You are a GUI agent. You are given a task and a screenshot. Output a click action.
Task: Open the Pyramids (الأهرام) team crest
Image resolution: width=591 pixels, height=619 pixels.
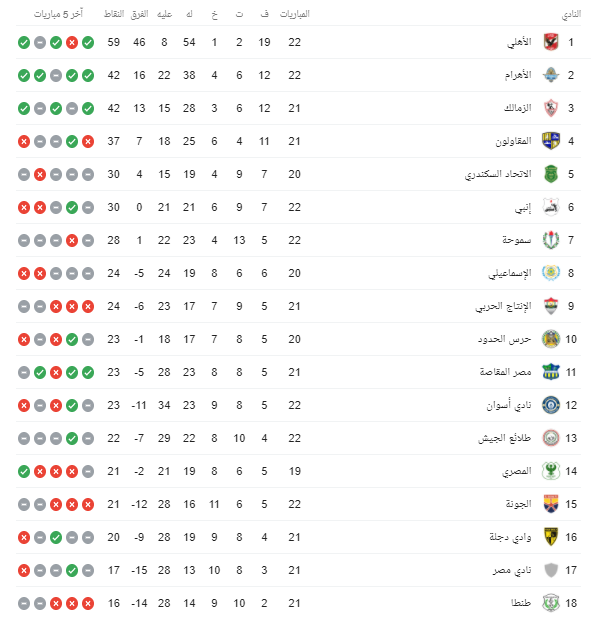[x=551, y=75]
